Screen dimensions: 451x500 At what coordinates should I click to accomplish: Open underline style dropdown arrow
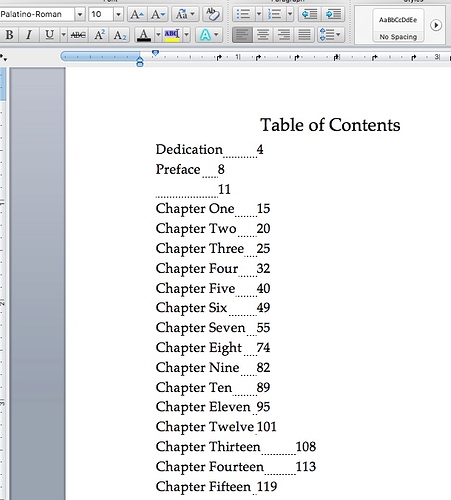click(63, 35)
